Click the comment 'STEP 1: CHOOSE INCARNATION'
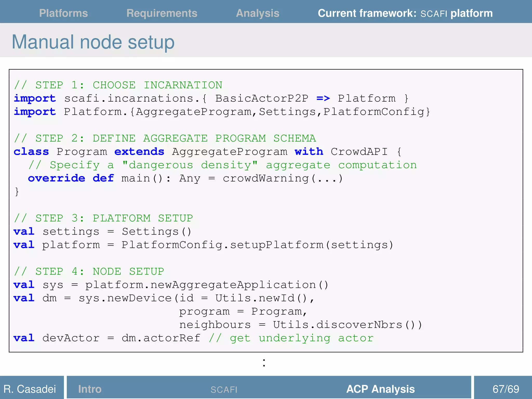The image size is (532, 399). pyautogui.click(x=118, y=85)
